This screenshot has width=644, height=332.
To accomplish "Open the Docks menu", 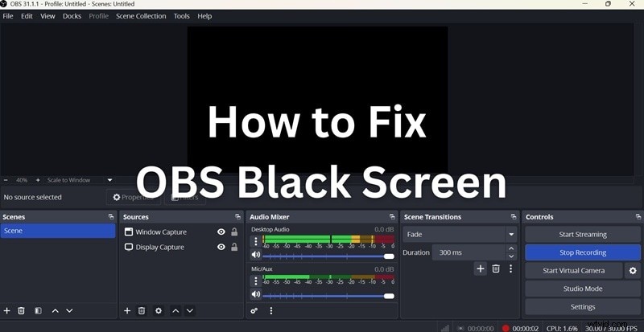I will click(x=72, y=16).
